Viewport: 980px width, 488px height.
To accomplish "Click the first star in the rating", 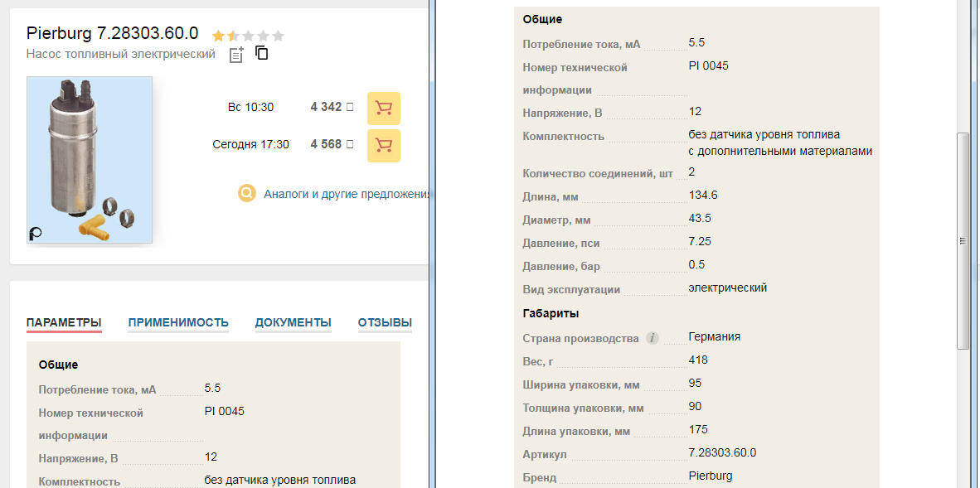I will coord(218,36).
